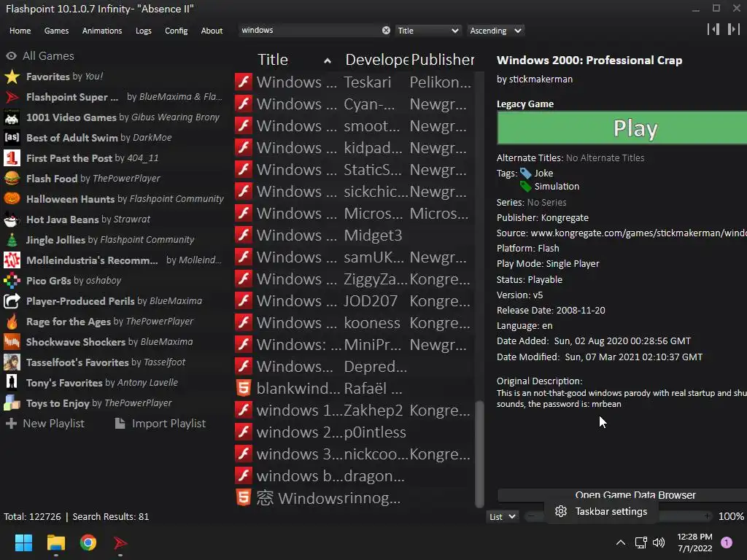Click the Player-Produced Perils share icon
747x560 pixels.
coord(12,301)
